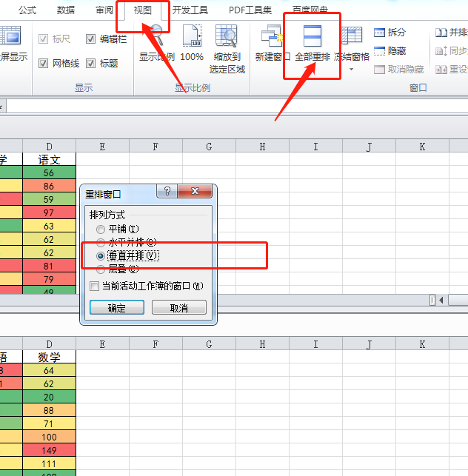Toggle the 网格线 checkbox
The width and height of the screenshot is (468, 476).
tap(43, 64)
